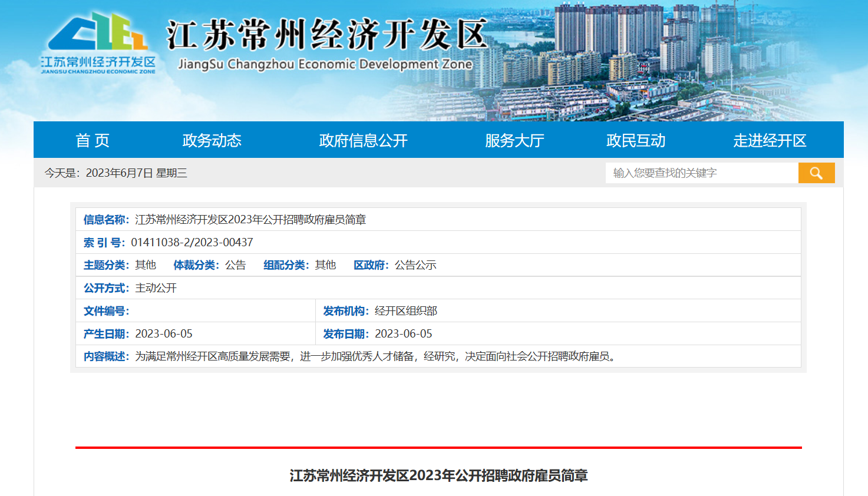Click the 江苏常州经济开发区 calligraphy site title
Viewport: 868px width, 496px height.
coord(327,34)
